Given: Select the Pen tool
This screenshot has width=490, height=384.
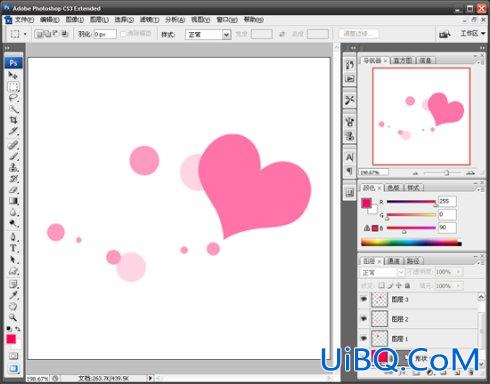Looking at the screenshot, I should pos(13,237).
